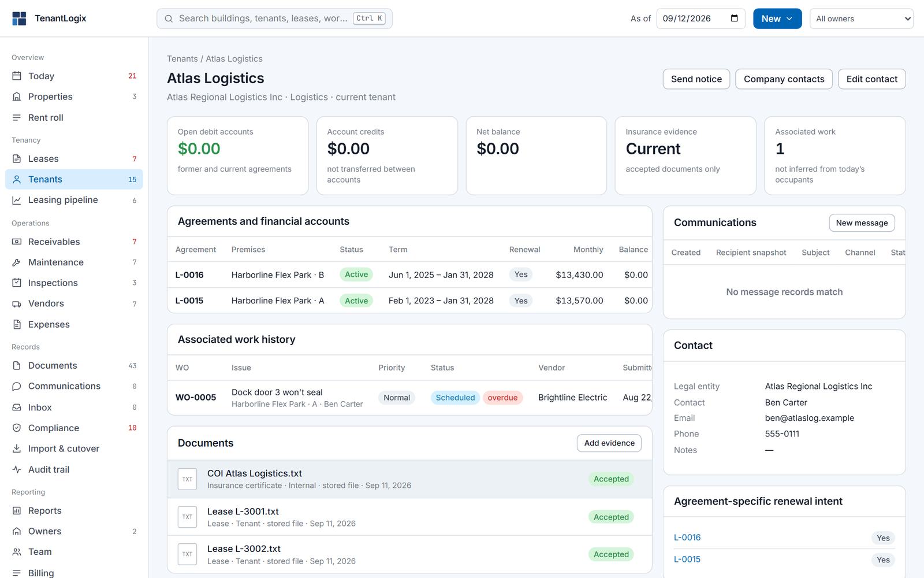Click the Maintenance wrench icon
924x578 pixels.
tap(17, 262)
